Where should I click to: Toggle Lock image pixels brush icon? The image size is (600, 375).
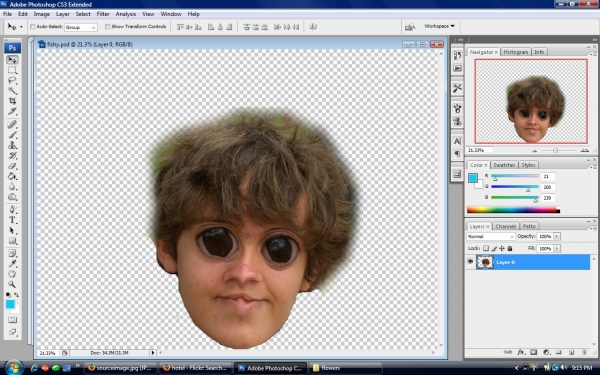point(494,248)
